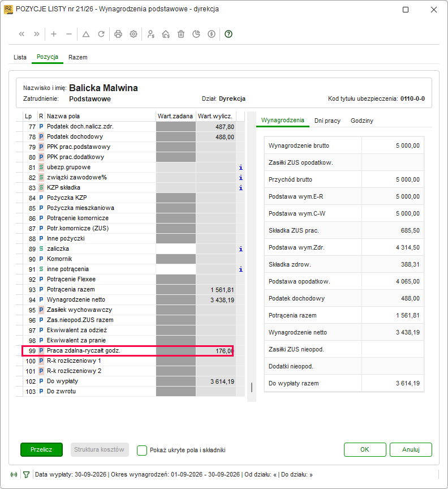Go to next position with double-right arrows
This screenshot has width=448, height=489.
[x=37, y=34]
